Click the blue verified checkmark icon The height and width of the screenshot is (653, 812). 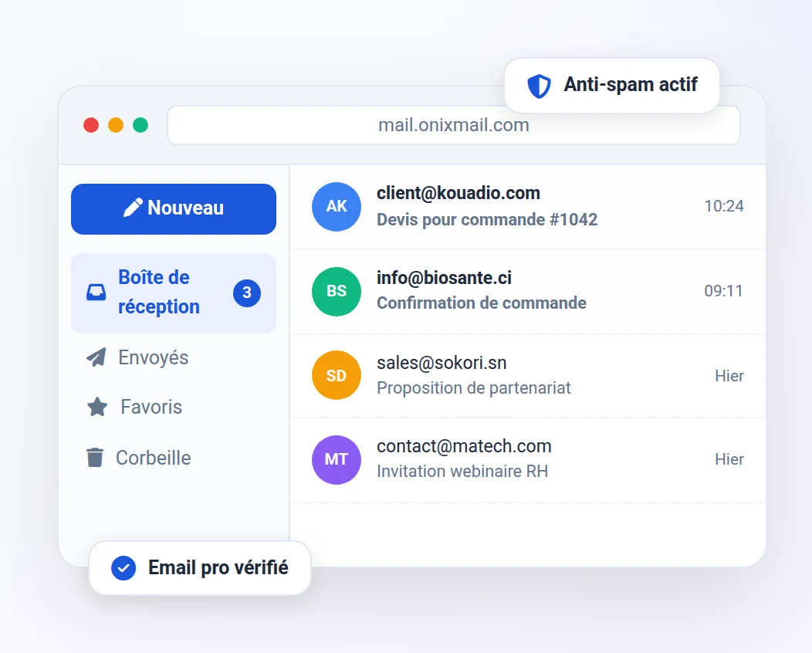123,568
